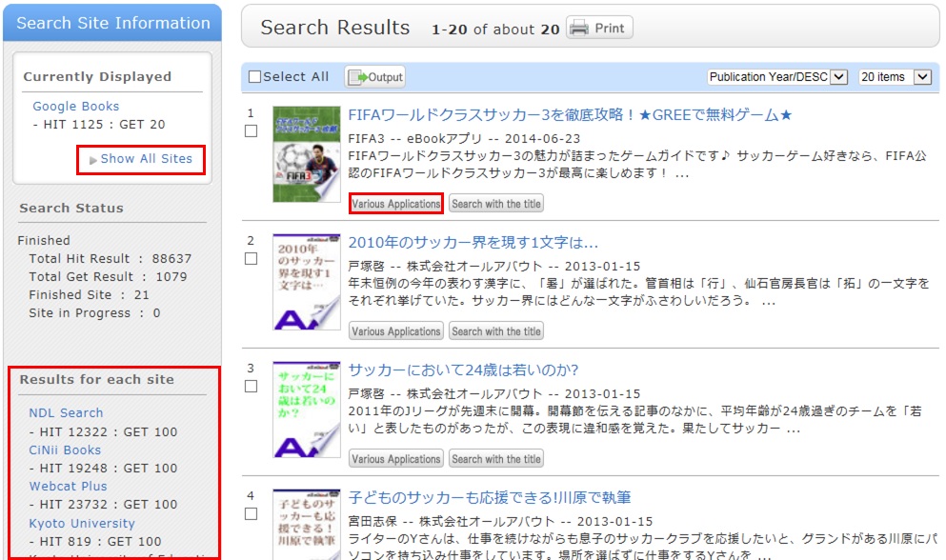Click Search with the title for result 2

495,331
